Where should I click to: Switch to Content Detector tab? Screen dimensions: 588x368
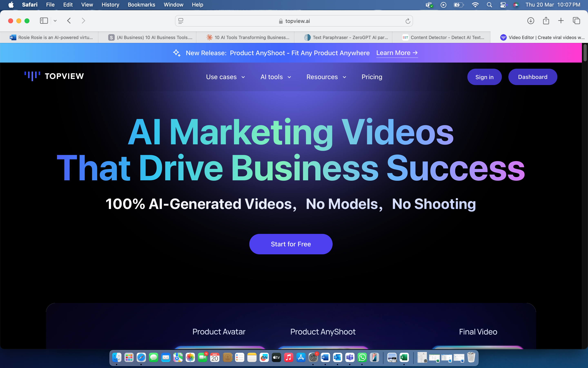click(x=441, y=37)
